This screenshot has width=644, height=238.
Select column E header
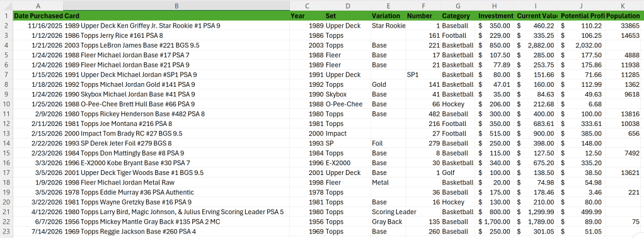(388, 6)
